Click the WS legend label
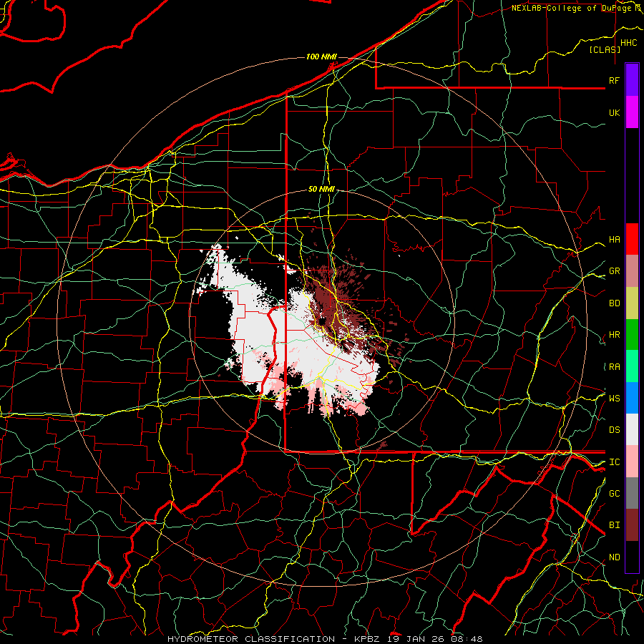 (614, 399)
